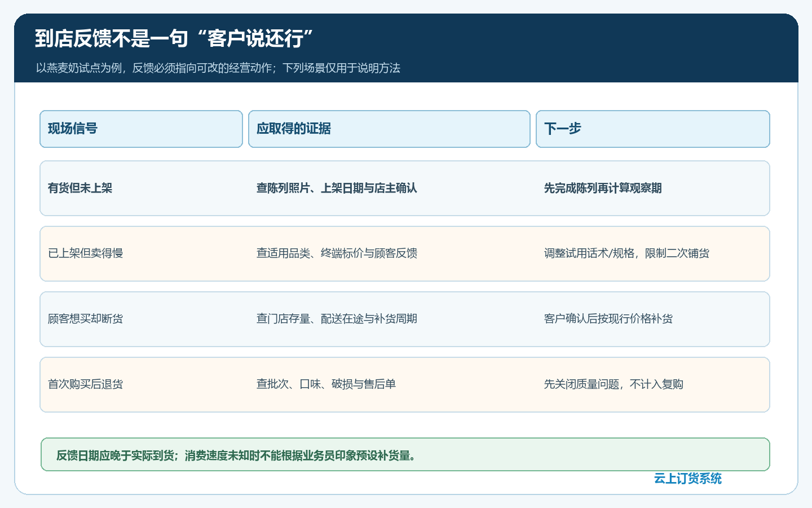Viewport: 812px width, 508px height.
Task: Click the 下一步 column header
Action: click(x=652, y=129)
